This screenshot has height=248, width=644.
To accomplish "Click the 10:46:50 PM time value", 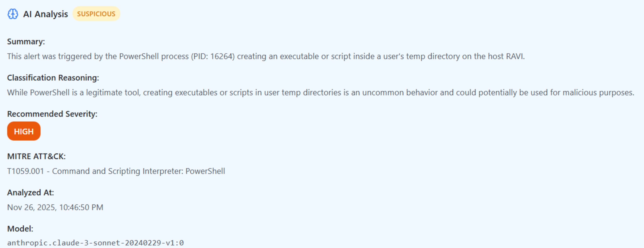I will click(81, 207).
